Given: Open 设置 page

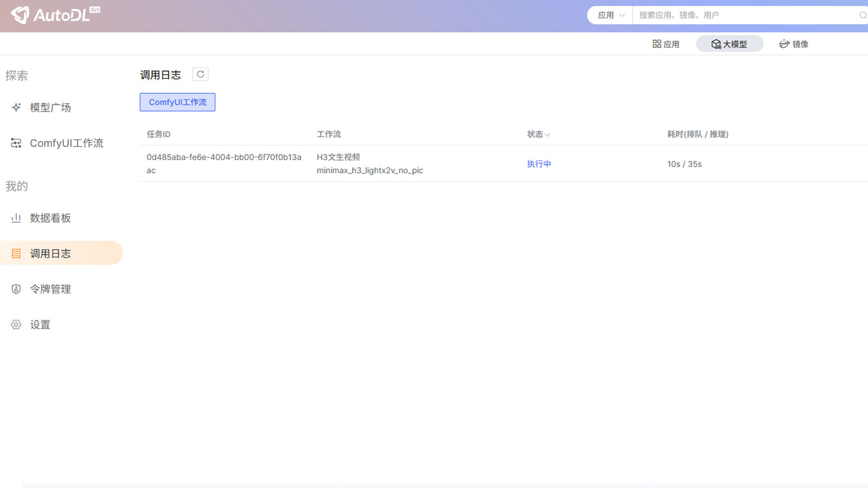Looking at the screenshot, I should tap(40, 325).
